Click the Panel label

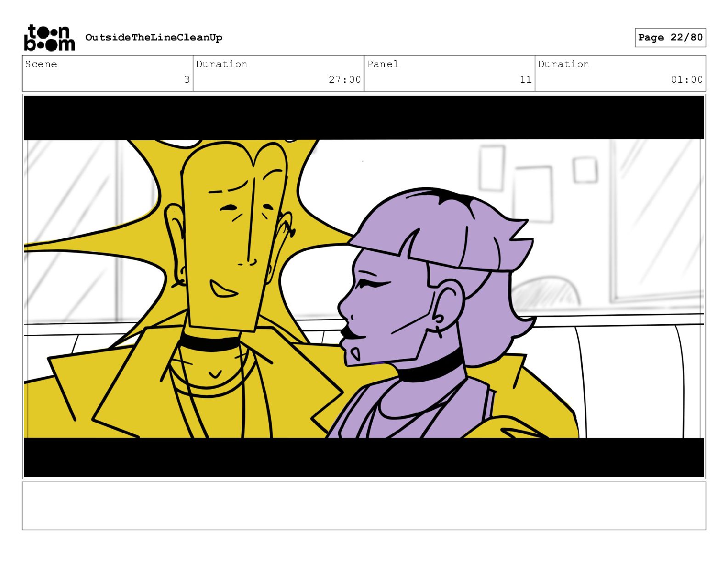pos(382,64)
